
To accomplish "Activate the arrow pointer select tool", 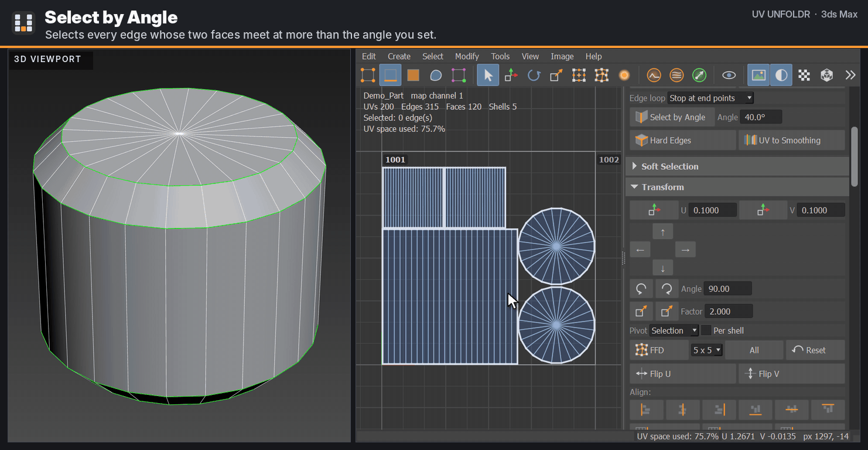I will [488, 75].
